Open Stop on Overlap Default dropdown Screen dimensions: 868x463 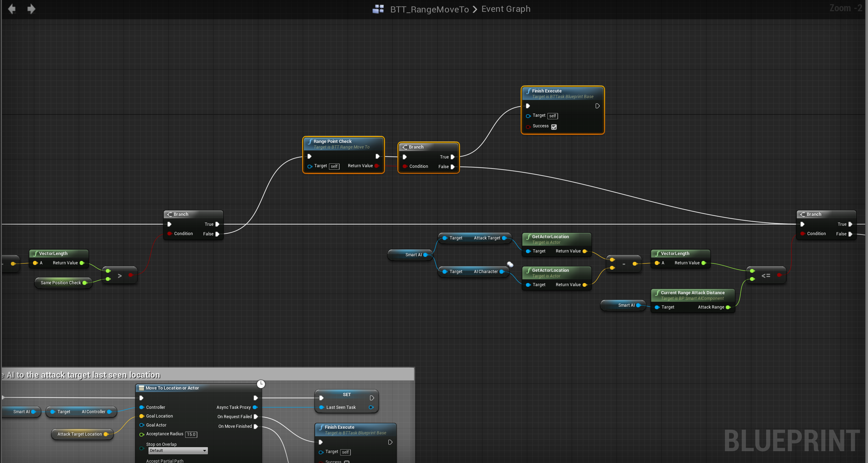(178, 451)
